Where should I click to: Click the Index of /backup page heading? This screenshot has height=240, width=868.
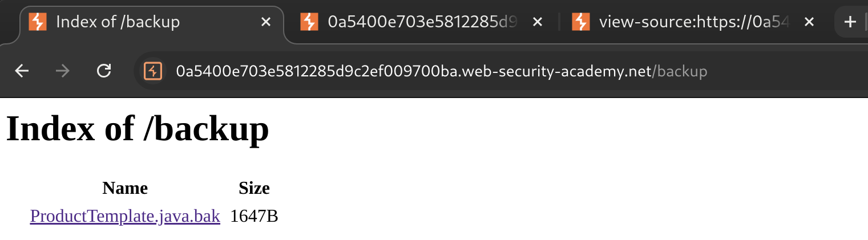point(138,129)
